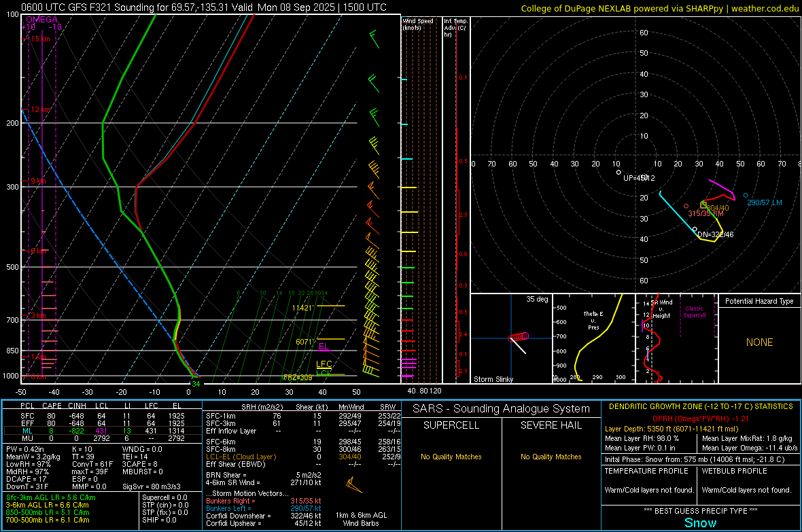This screenshot has width=802, height=532.
Task: Click the orange wind barb in the kinematics panel
Action: pyautogui.click(x=354, y=484)
